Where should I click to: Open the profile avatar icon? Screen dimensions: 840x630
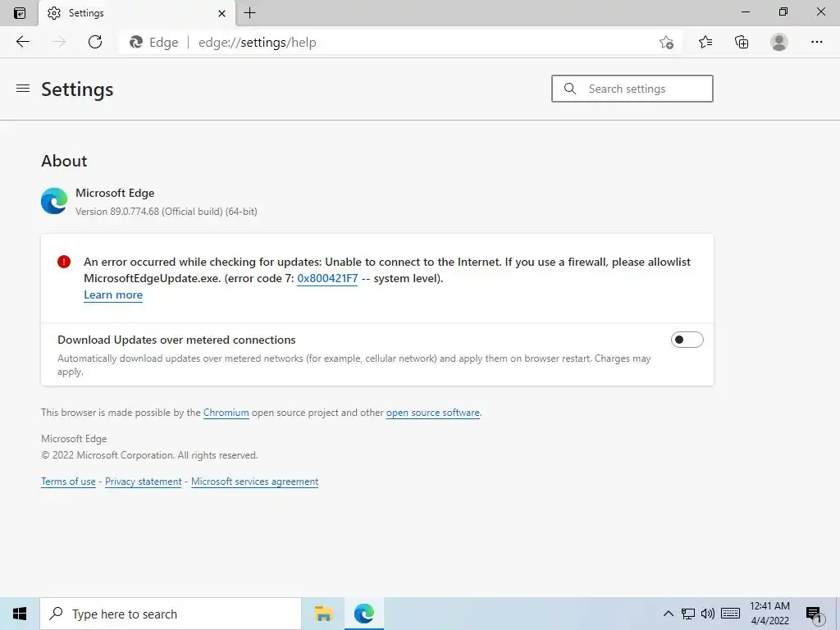point(779,42)
